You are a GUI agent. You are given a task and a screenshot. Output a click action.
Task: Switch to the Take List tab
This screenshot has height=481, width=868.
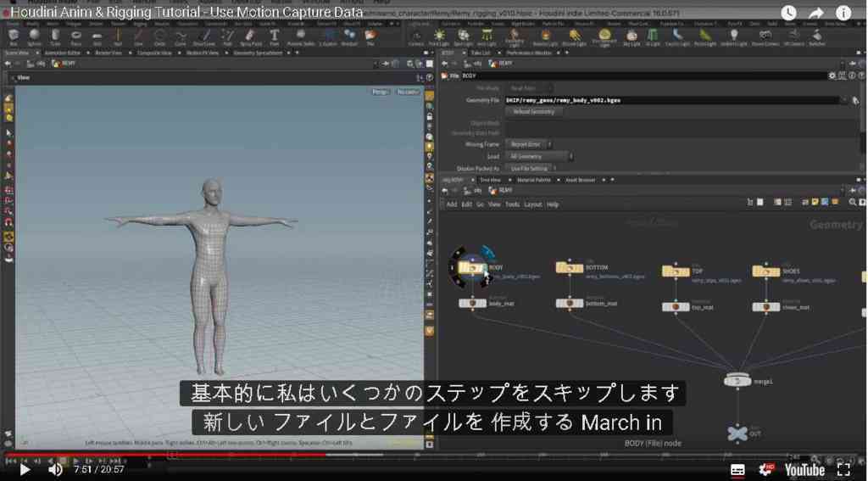click(480, 53)
